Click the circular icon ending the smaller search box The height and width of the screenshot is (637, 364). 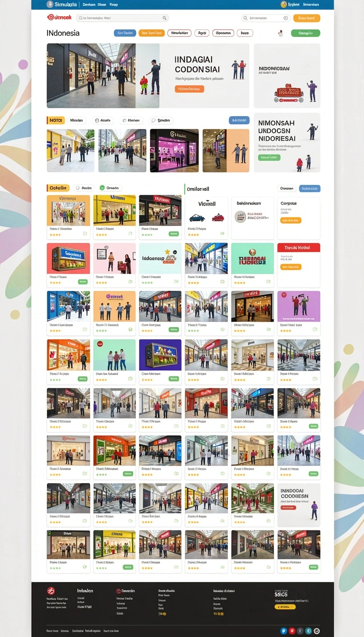(x=286, y=18)
